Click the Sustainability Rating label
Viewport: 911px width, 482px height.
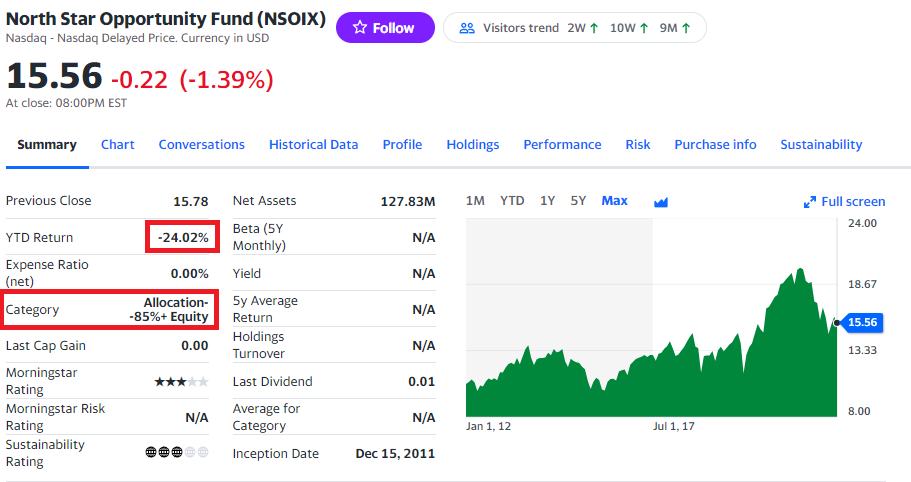pos(45,453)
